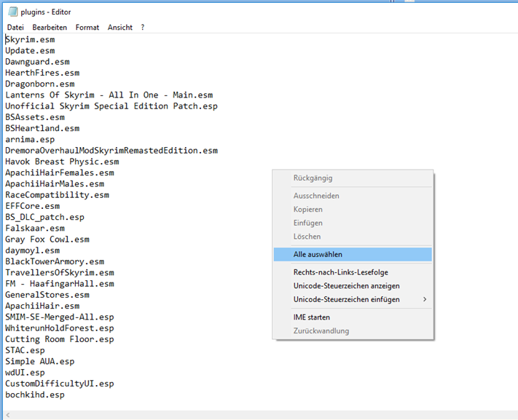Open the Bearbeiten menu
Screen dimensions: 518x420
pyautogui.click(x=50, y=27)
